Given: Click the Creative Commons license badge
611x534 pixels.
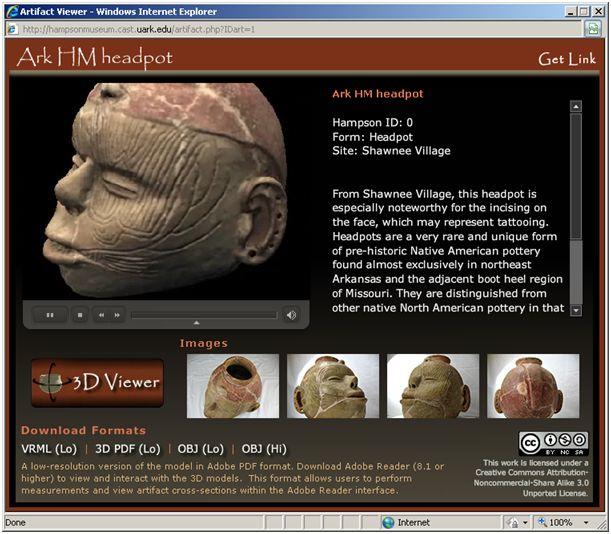Looking at the screenshot, I should (x=553, y=444).
